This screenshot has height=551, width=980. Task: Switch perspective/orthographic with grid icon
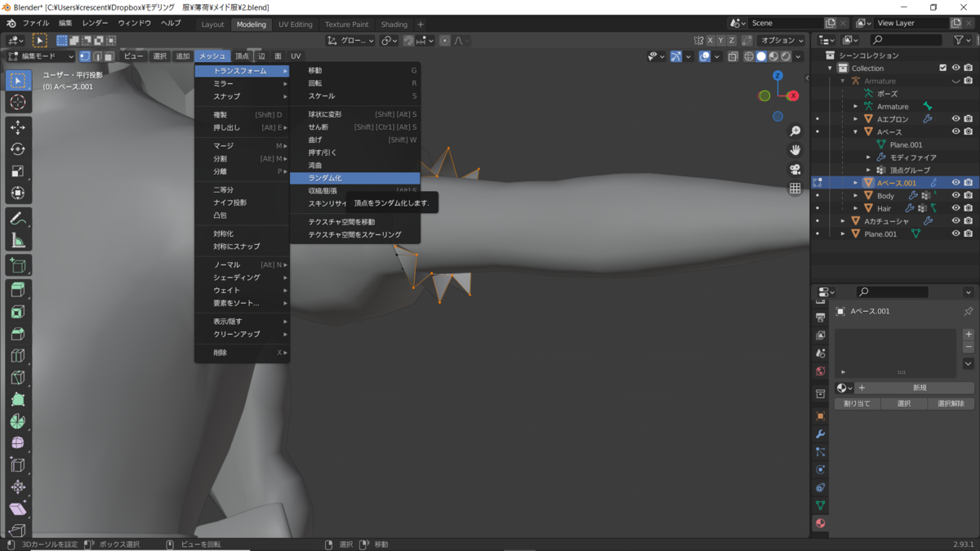click(x=795, y=188)
